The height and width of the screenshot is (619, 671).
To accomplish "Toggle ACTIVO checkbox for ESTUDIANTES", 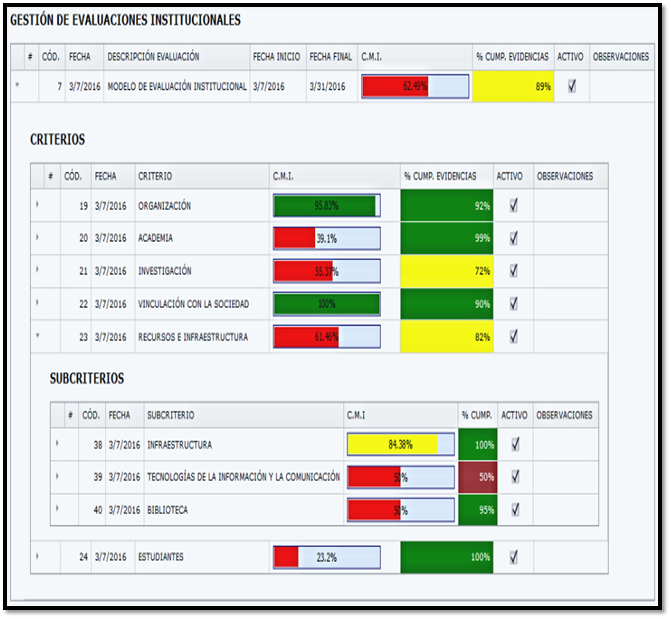I will (x=514, y=557).
